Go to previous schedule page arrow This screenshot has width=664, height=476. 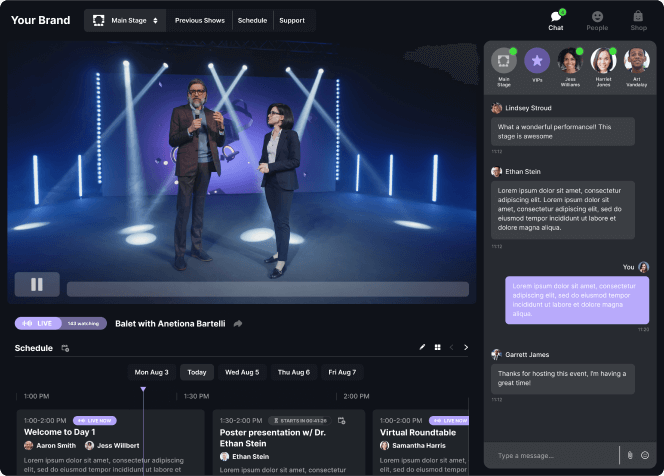point(451,347)
